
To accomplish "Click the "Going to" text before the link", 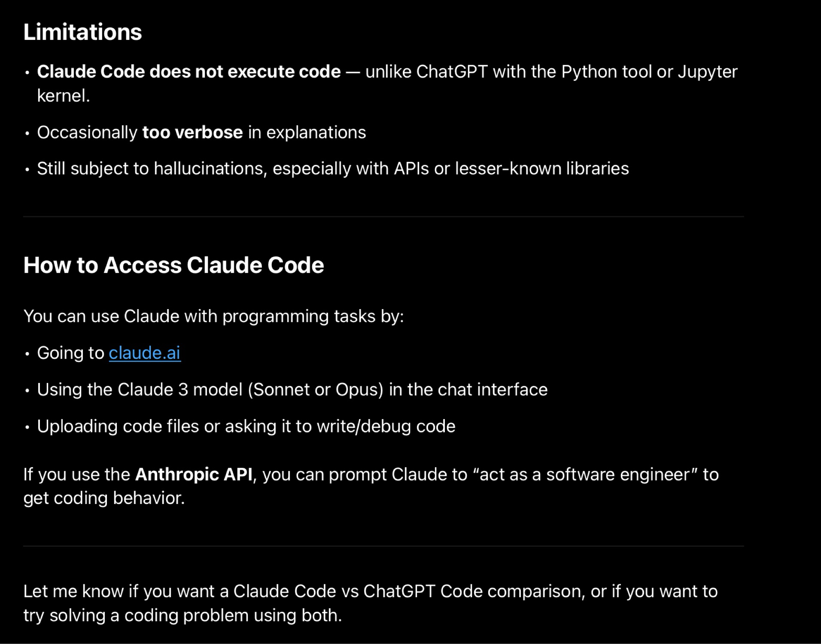I will coord(70,353).
